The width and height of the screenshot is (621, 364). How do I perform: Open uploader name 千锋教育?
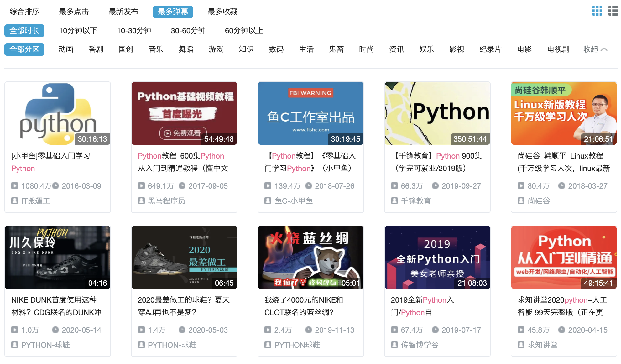tap(416, 201)
